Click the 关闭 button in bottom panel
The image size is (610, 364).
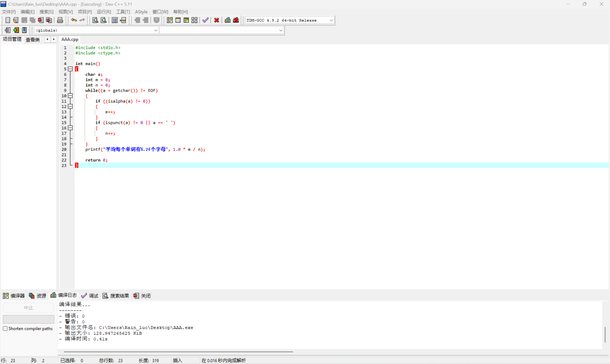click(x=142, y=296)
